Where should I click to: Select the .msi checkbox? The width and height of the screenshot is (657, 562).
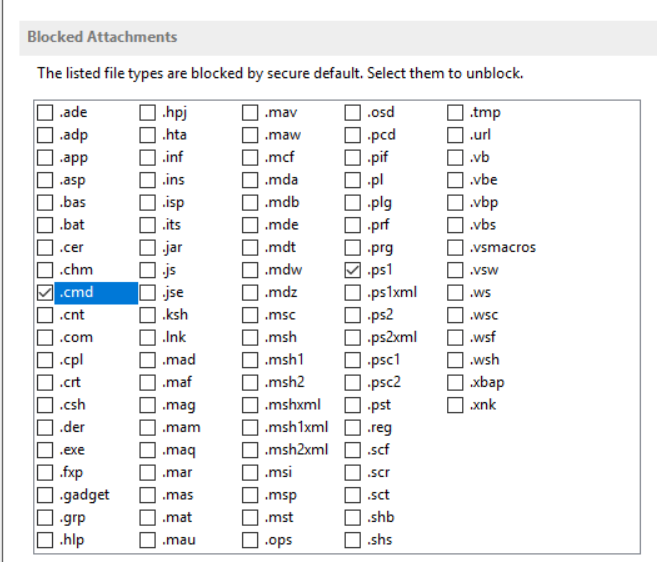(x=250, y=473)
